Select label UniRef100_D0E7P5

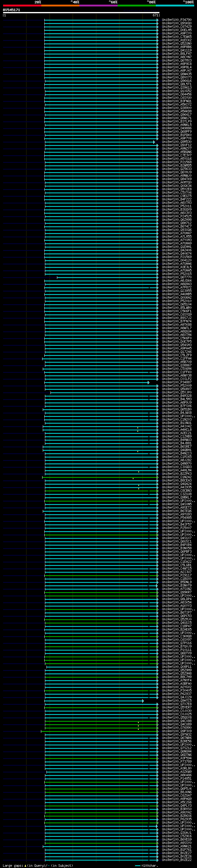pos(176,341)
